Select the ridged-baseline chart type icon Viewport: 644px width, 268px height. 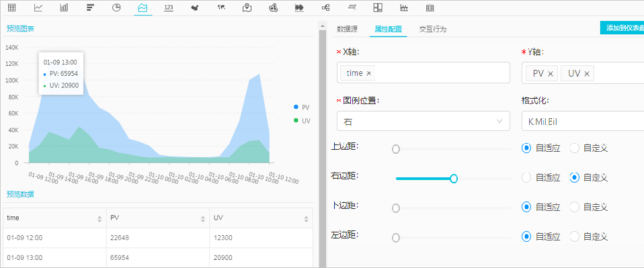[404, 7]
